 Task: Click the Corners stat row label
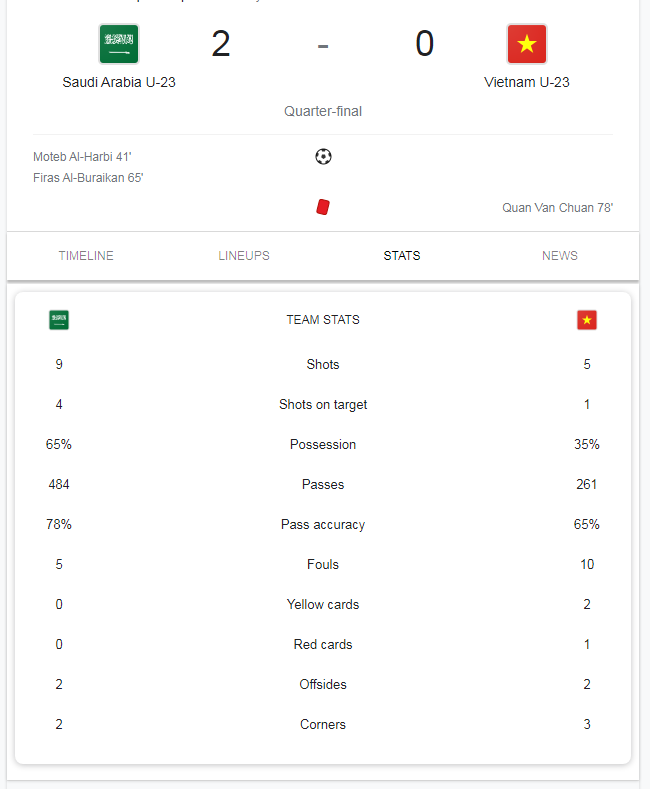(323, 725)
